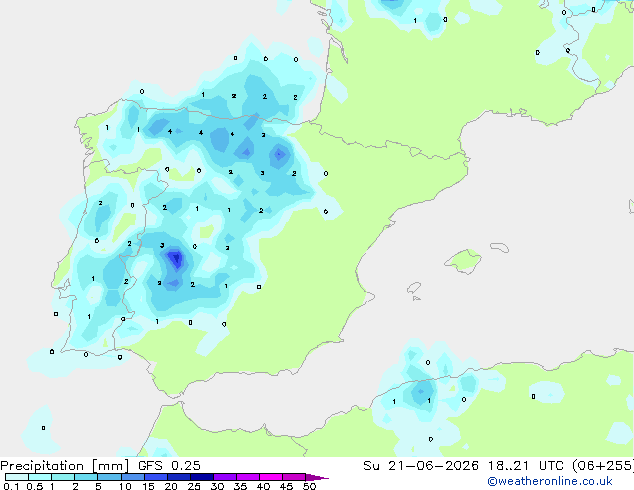Click the "30" legend scale label

click(217, 486)
